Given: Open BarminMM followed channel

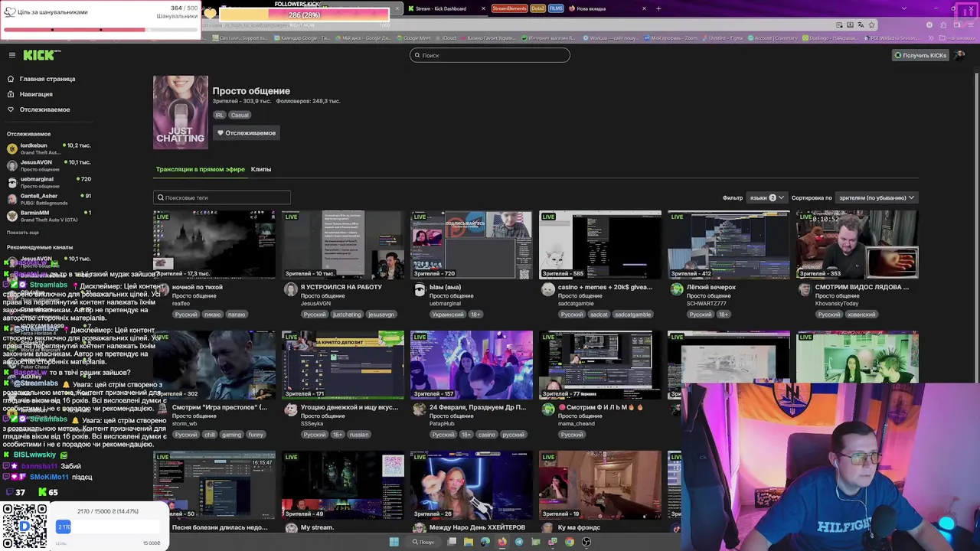Looking at the screenshot, I should point(49,216).
